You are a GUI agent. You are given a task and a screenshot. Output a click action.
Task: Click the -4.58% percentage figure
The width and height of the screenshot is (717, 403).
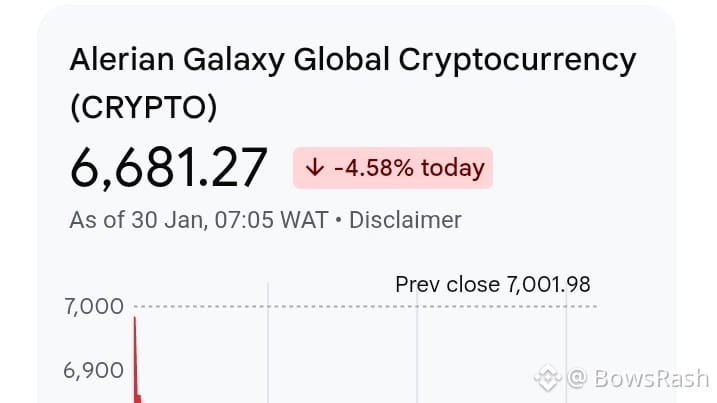point(373,167)
